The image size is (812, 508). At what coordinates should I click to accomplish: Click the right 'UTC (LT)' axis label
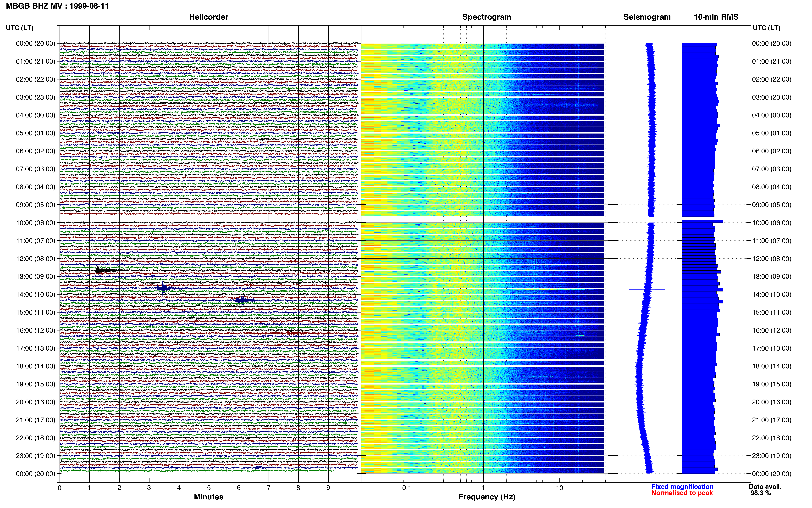766,28
